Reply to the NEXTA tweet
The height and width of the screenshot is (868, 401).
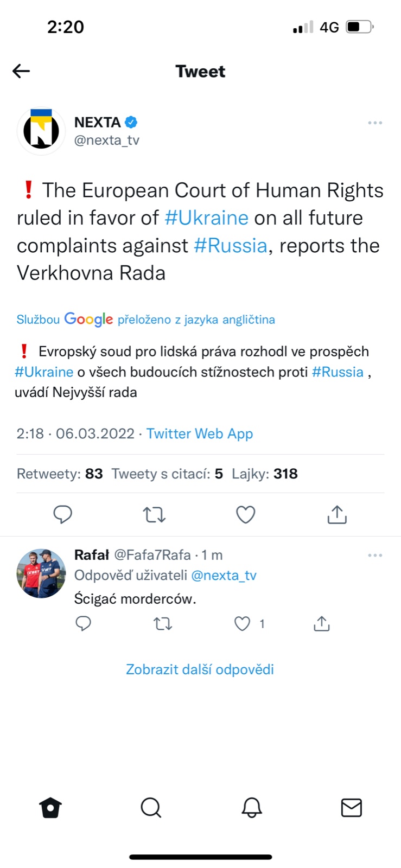62,514
